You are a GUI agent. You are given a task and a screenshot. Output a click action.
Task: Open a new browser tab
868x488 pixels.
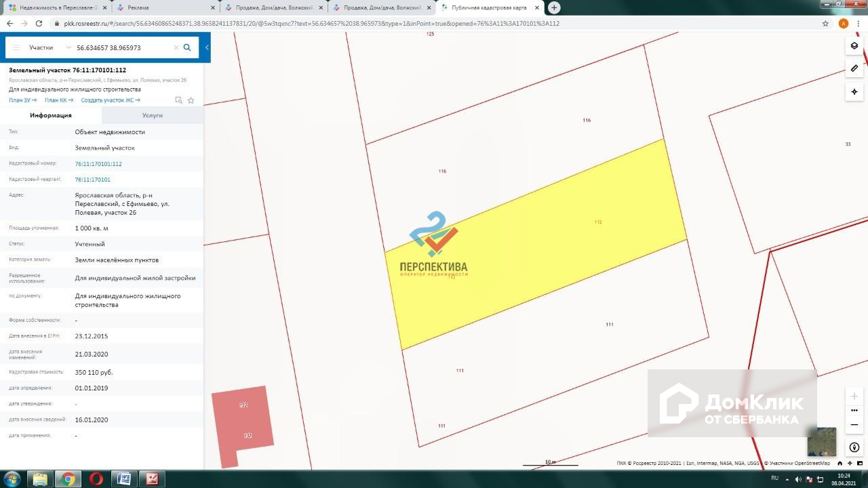(x=554, y=7)
